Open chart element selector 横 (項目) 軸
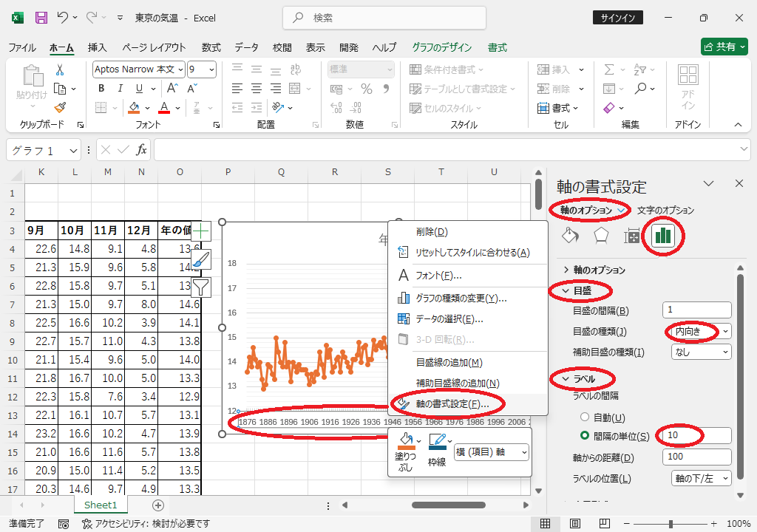 coord(492,452)
